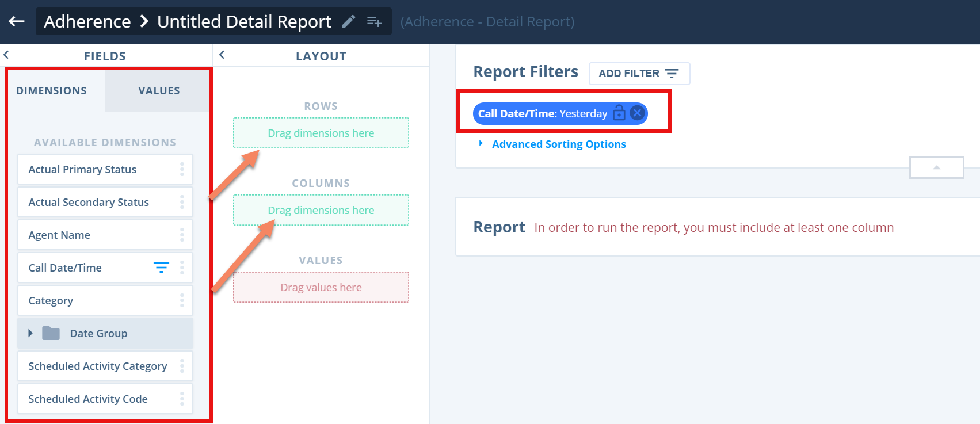
Task: Click the add-to-list icon beside report title
Action: point(374,22)
